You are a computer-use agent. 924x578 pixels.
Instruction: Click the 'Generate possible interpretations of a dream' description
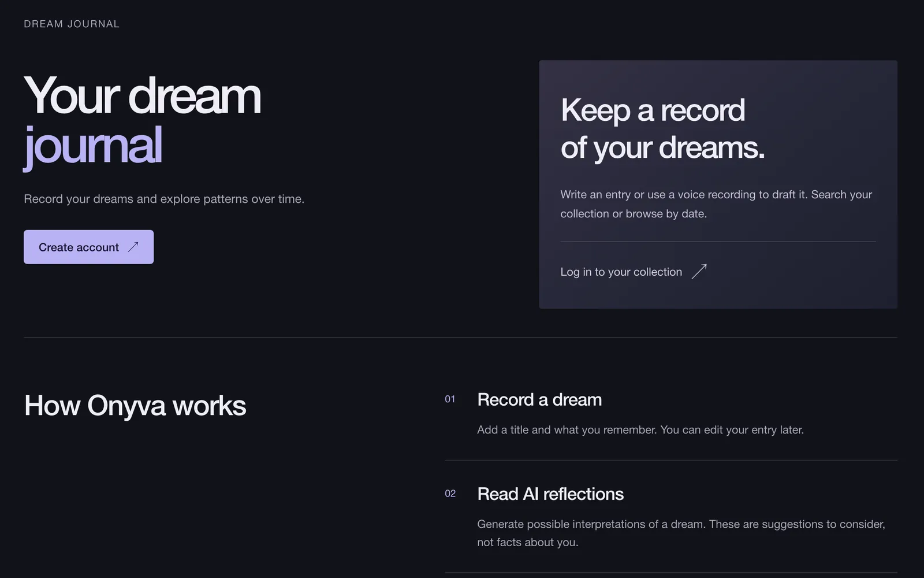(x=681, y=533)
